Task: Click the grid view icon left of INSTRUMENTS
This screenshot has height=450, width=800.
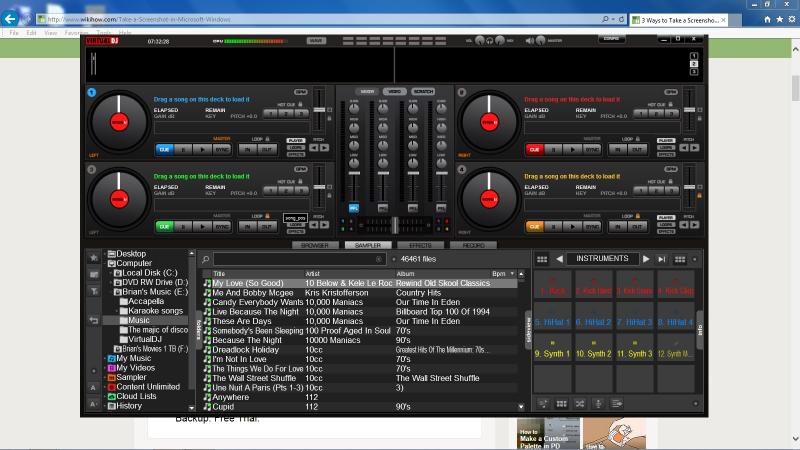Action: click(x=542, y=259)
